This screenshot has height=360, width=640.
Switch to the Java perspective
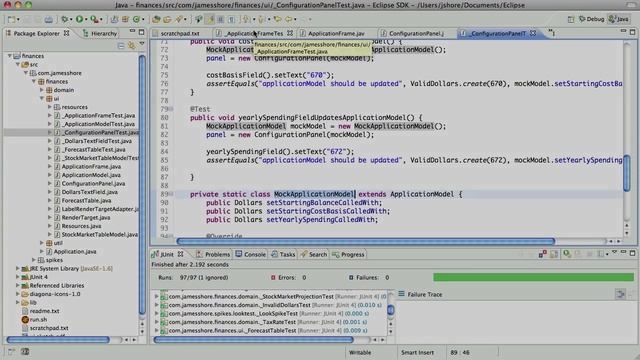[618, 19]
